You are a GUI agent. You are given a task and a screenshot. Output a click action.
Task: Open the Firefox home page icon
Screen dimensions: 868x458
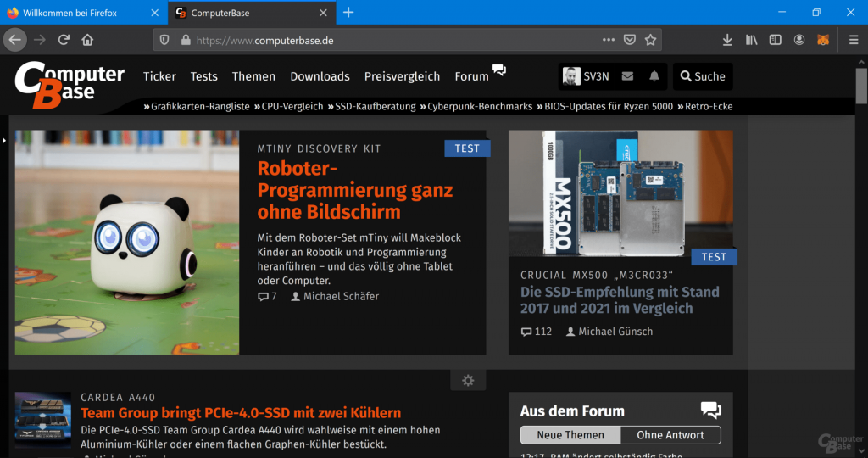[x=87, y=40]
